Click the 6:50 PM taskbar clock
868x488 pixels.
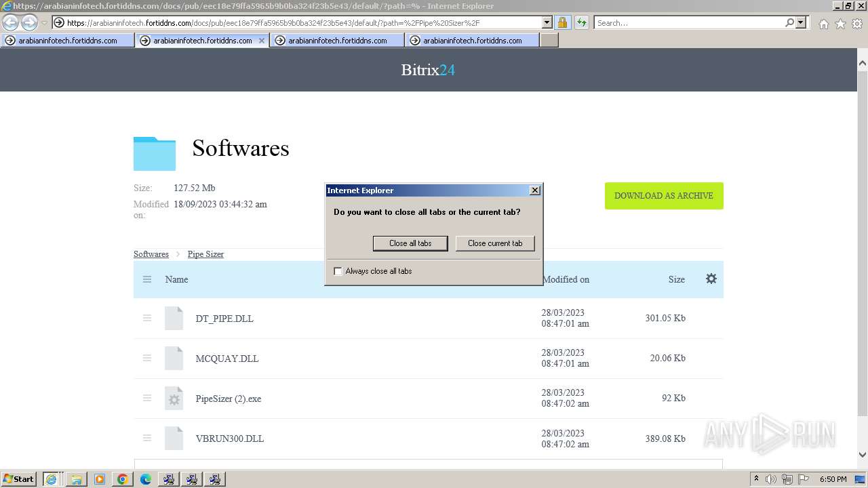point(833,479)
